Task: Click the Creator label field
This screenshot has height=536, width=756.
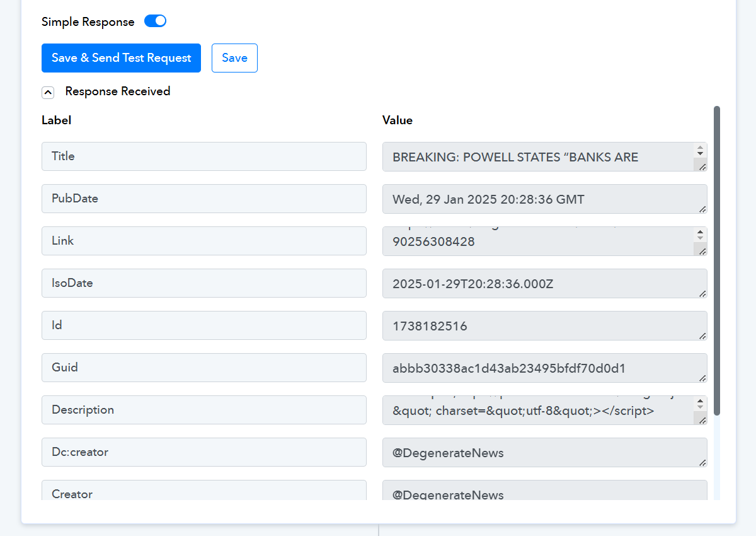Action: (204, 491)
